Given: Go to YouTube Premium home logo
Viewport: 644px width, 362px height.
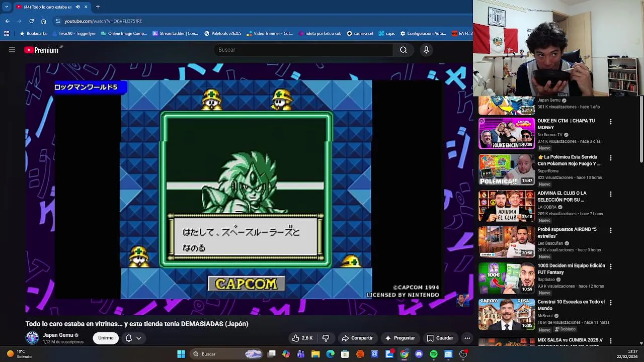Looking at the screenshot, I should click(x=42, y=50).
